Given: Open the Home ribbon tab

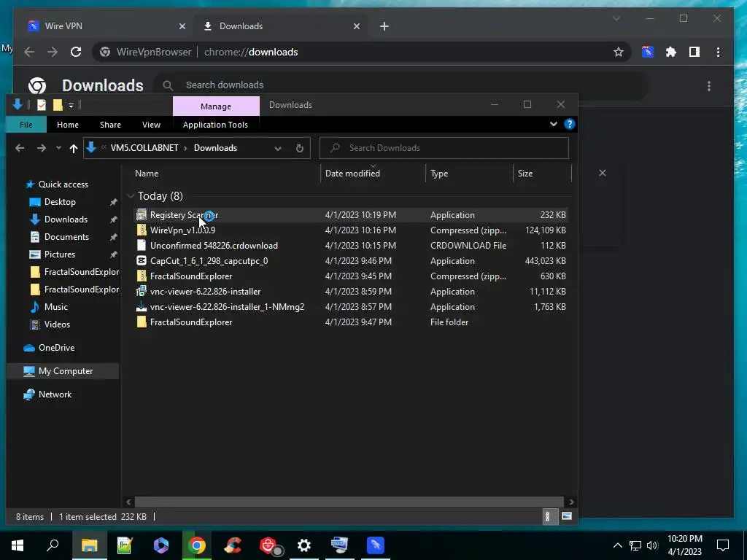Looking at the screenshot, I should 68,125.
